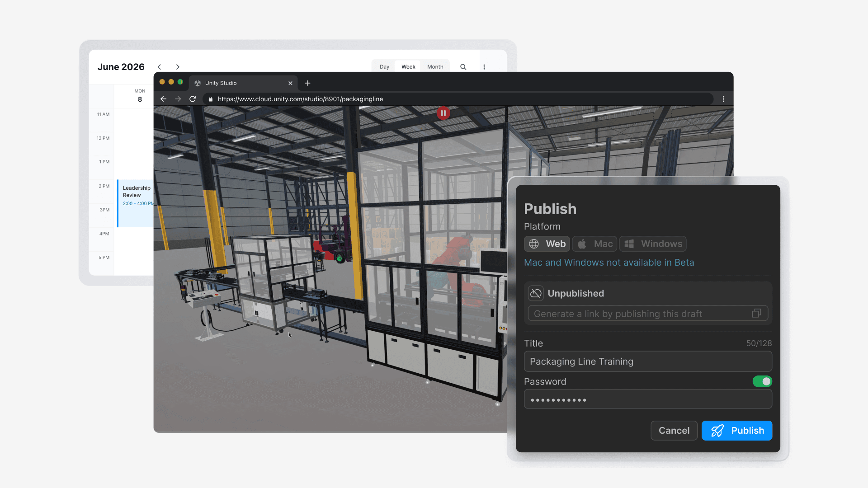Click "Mac and Windows not available in Beta"
868x488 pixels.
[609, 263]
